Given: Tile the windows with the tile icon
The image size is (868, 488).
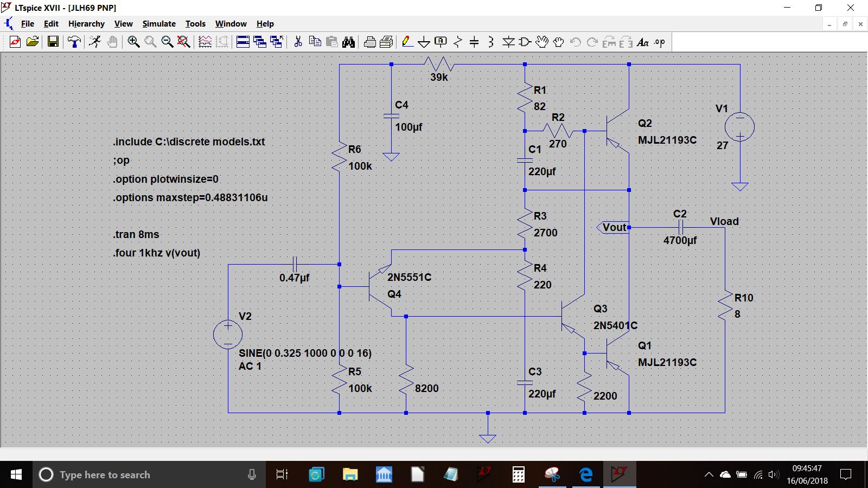Looking at the screenshot, I should click(x=242, y=42).
